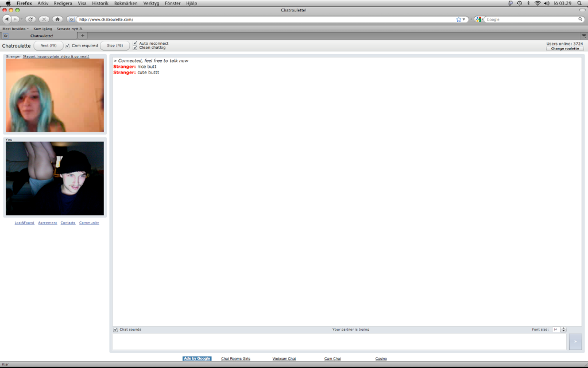Open a new tab with plus button
The image size is (588, 368).
point(83,36)
